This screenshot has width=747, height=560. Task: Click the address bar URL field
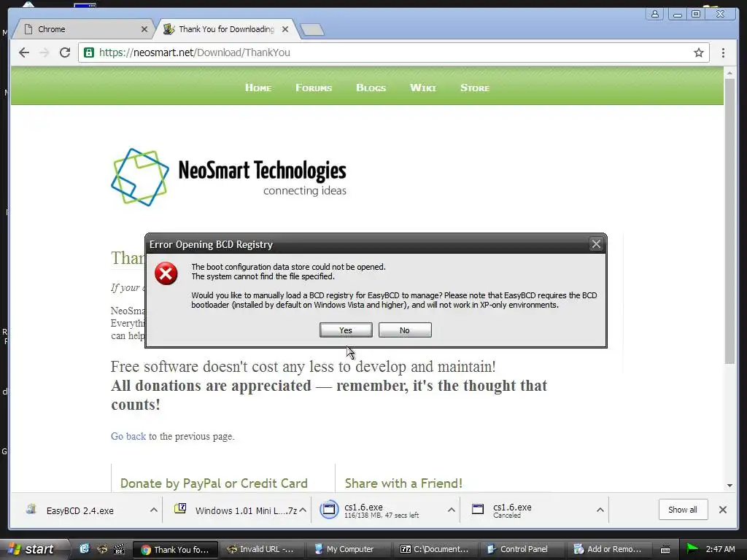click(x=393, y=52)
